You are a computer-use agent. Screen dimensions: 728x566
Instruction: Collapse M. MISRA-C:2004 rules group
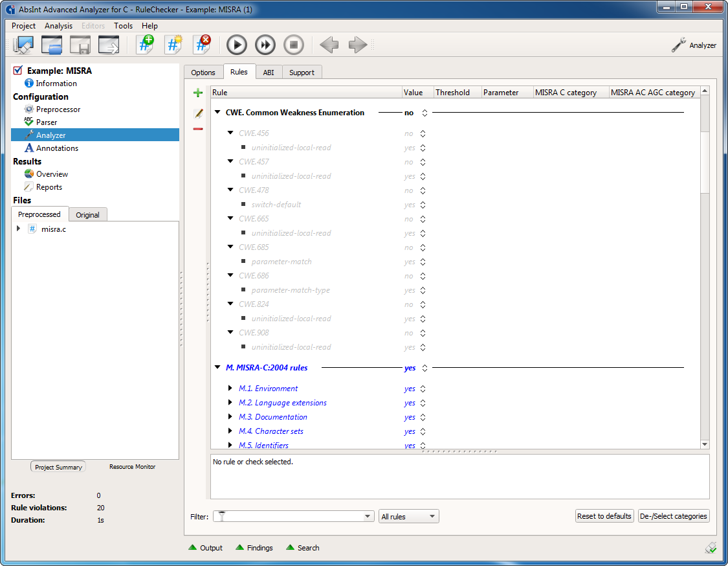pos(217,367)
